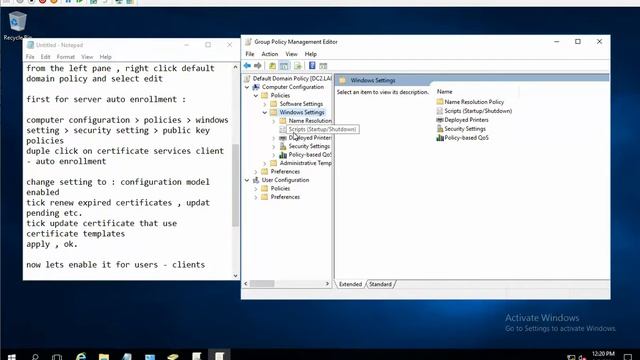Toggle the Show/Hide Action Pane toolbar icon

[x=323, y=66]
